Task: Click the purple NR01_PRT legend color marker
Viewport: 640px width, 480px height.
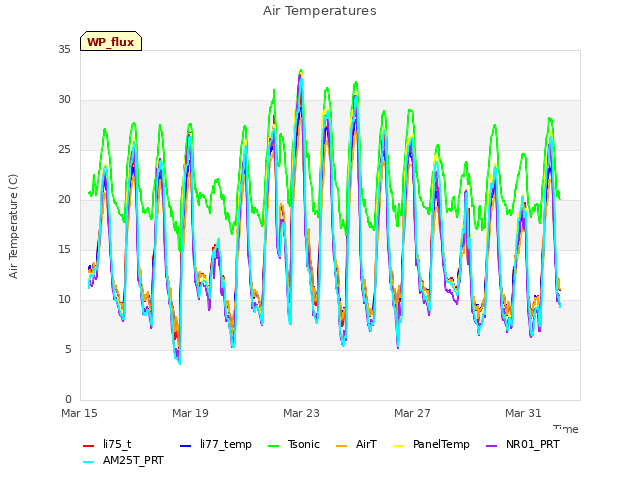Action: (x=492, y=446)
